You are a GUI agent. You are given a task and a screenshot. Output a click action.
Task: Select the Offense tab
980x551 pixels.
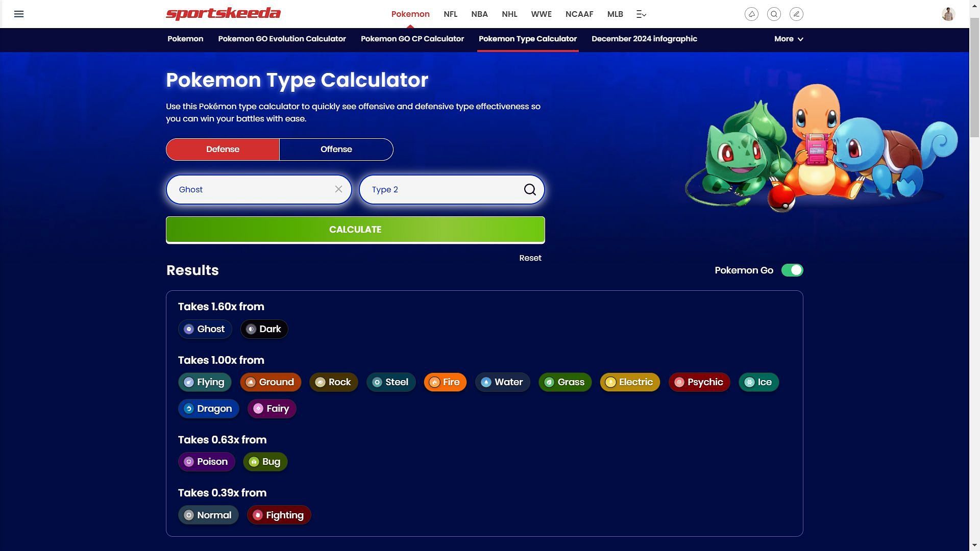336,148
